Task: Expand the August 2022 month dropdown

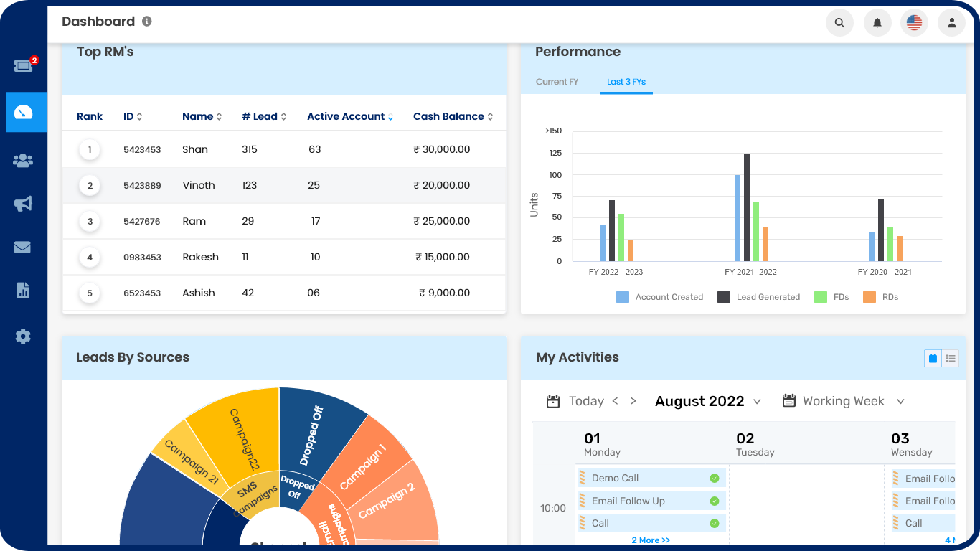Action: click(757, 402)
